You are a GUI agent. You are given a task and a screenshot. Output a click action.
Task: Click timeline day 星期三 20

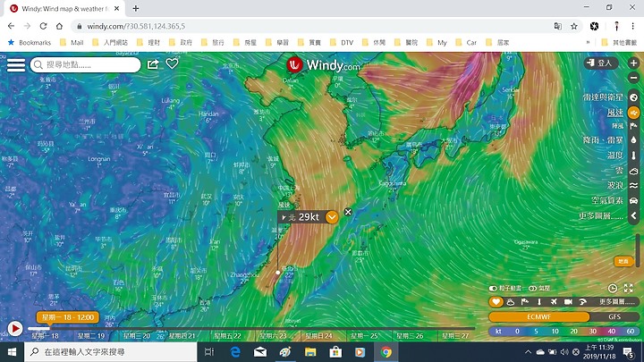pos(137,336)
